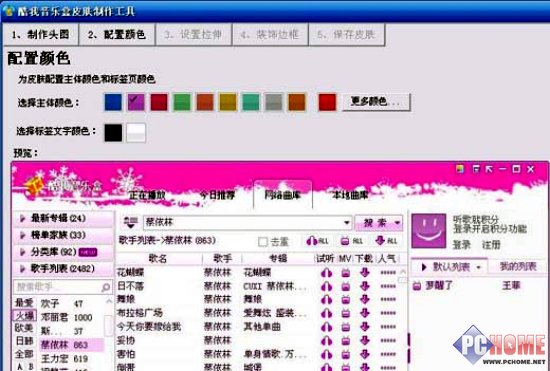Click the 花蝴蝶 row MV icon
The width and height of the screenshot is (550, 371).
click(x=346, y=272)
